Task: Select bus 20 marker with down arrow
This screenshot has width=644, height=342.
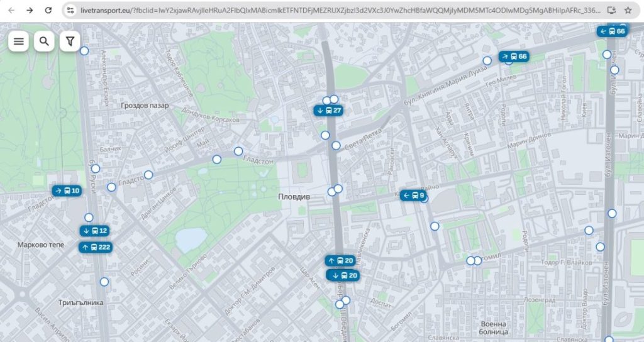Action: (344, 275)
